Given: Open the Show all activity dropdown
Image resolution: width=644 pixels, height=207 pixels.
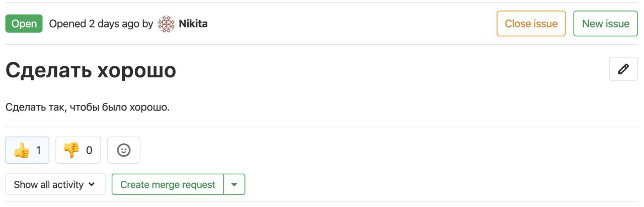Looking at the screenshot, I should 55,184.
